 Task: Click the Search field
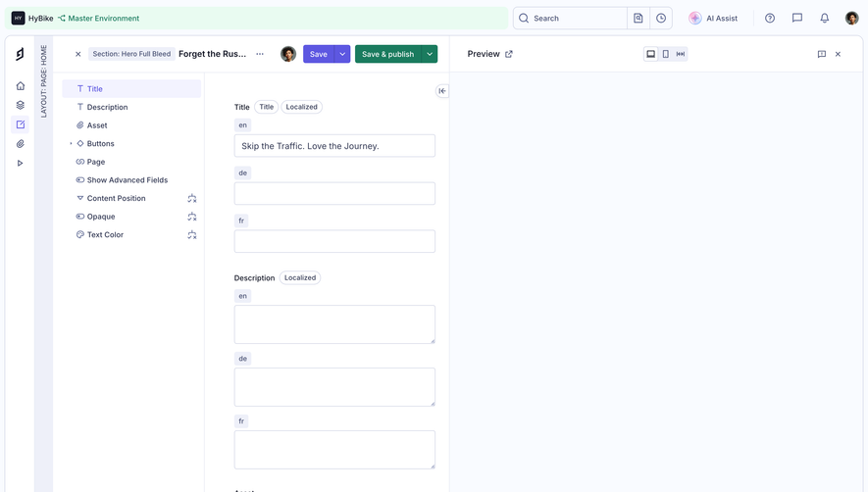coord(570,19)
